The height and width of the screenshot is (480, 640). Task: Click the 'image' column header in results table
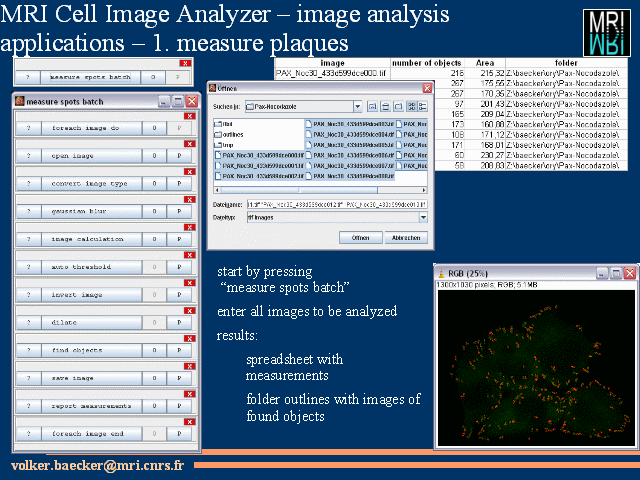tap(332, 63)
